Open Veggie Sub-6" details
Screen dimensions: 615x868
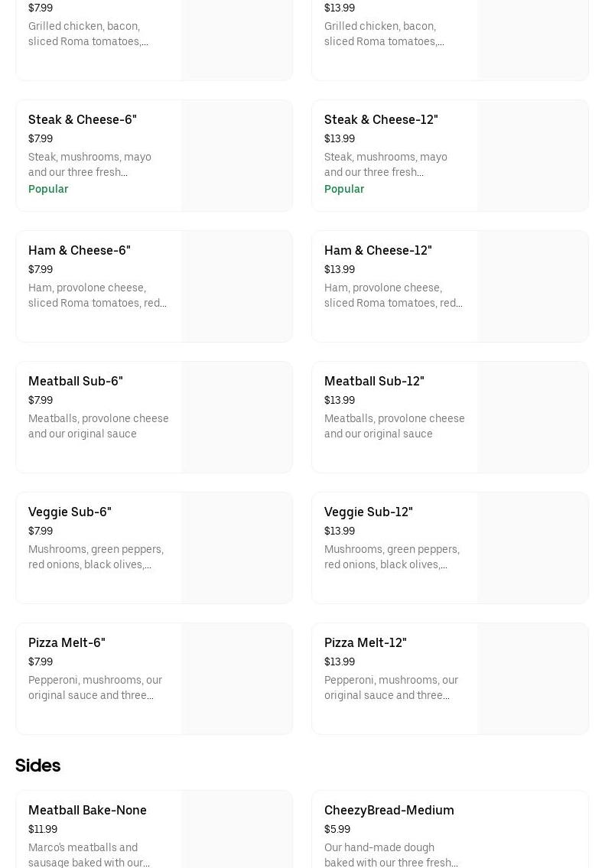point(70,512)
